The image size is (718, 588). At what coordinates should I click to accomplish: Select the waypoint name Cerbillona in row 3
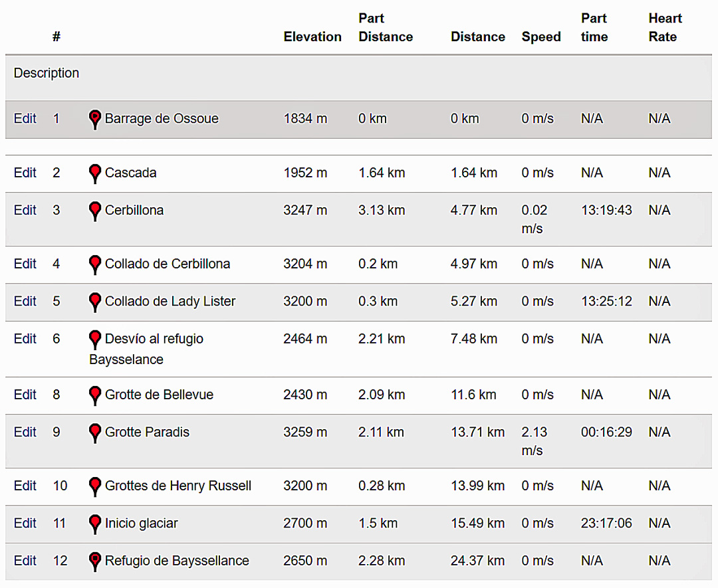coord(134,210)
